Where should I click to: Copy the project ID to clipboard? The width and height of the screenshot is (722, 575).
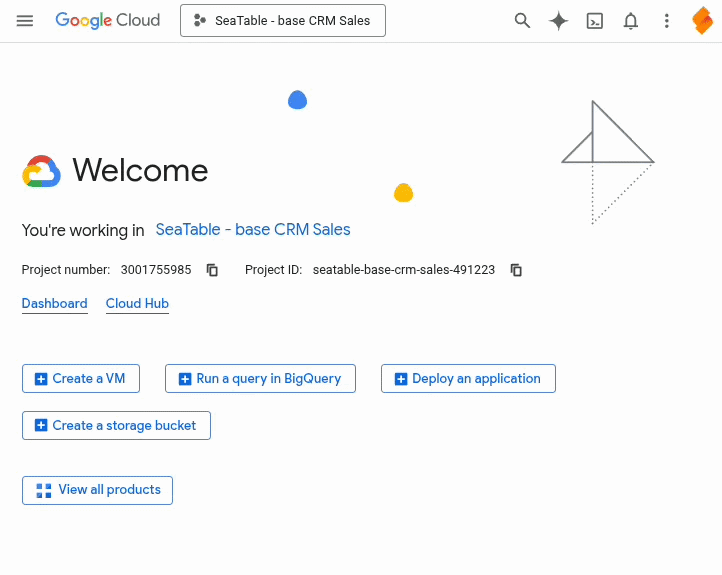tap(516, 270)
